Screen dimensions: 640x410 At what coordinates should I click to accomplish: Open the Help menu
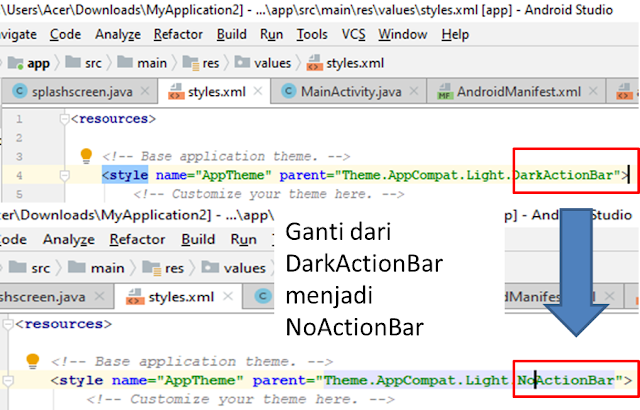pyautogui.click(x=455, y=35)
